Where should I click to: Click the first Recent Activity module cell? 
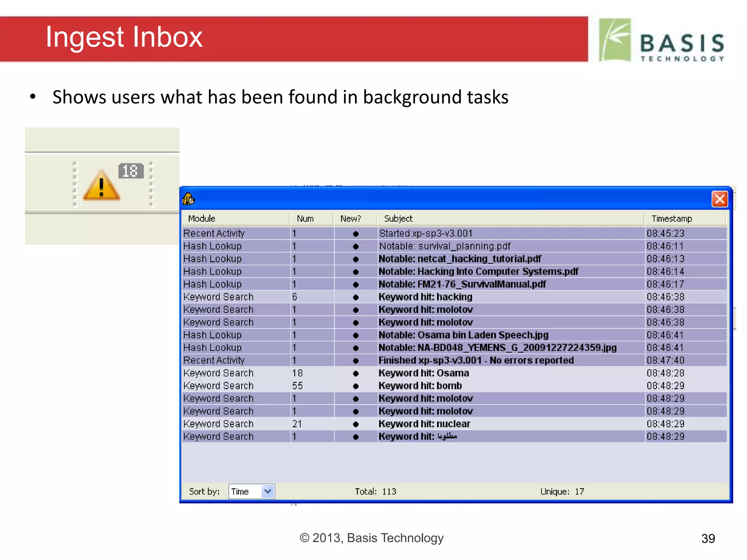point(236,233)
